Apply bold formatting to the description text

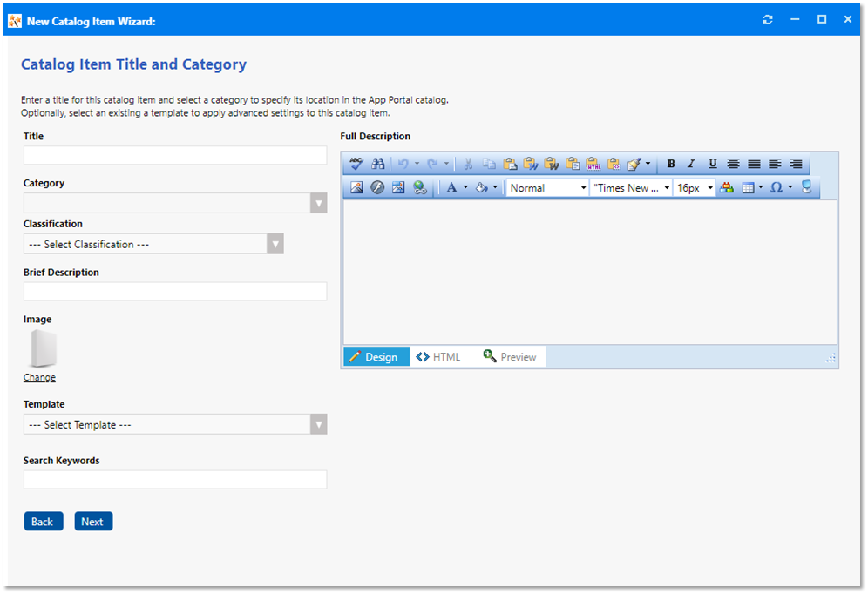coord(671,163)
